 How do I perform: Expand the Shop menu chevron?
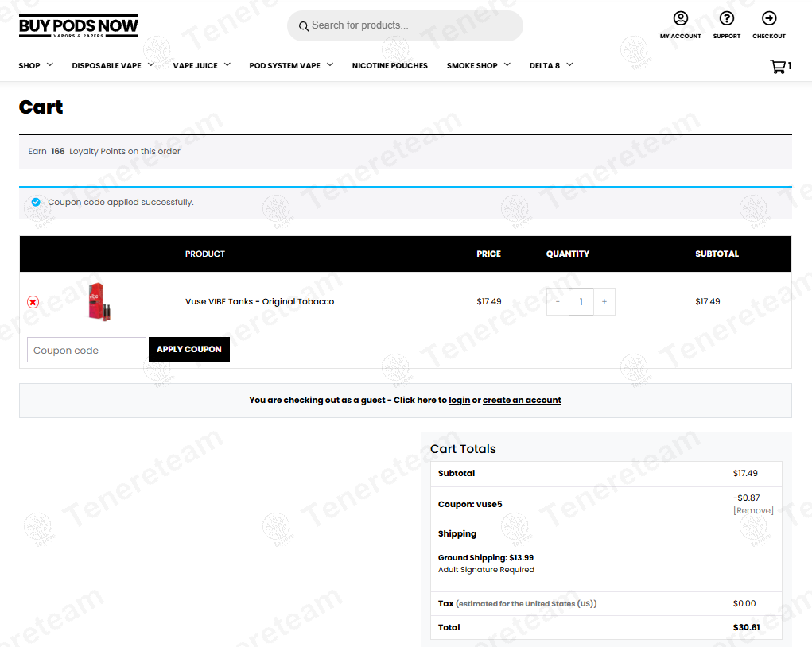[50, 64]
